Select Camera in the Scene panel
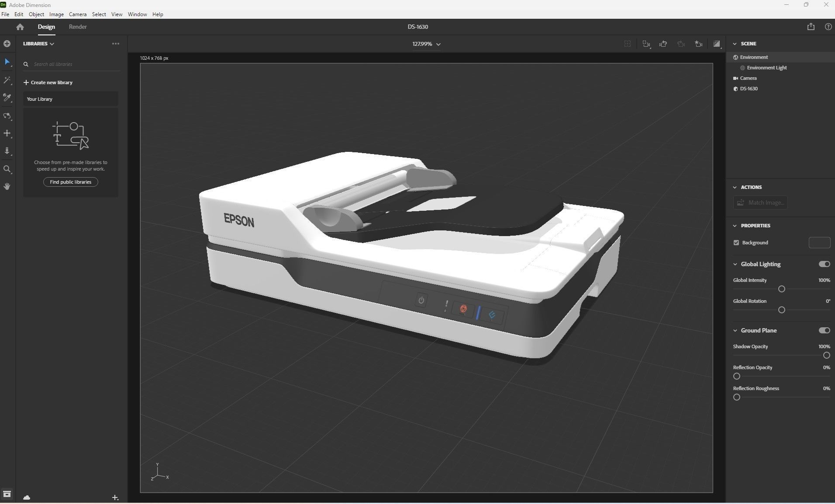The height and width of the screenshot is (504, 835). [x=780, y=78]
